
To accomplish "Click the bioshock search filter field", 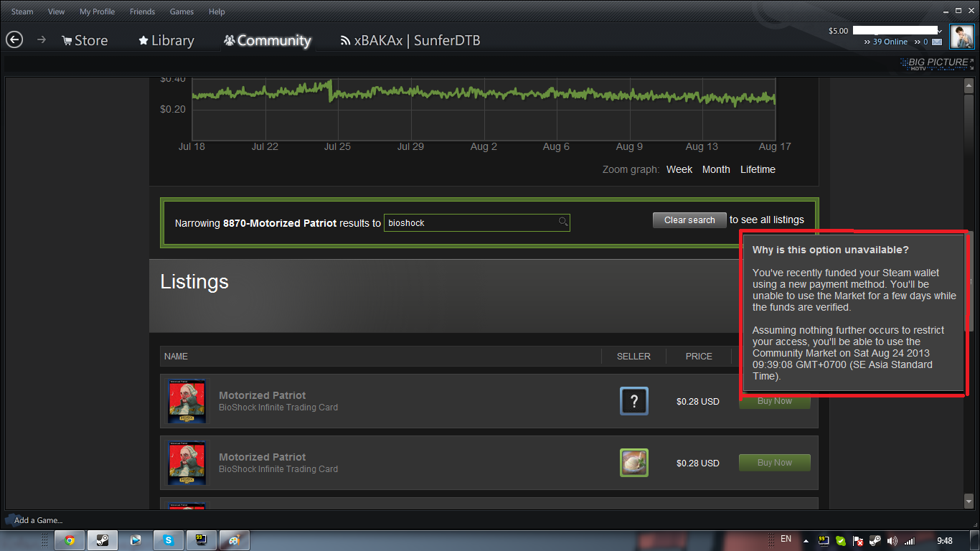I will click(x=477, y=222).
